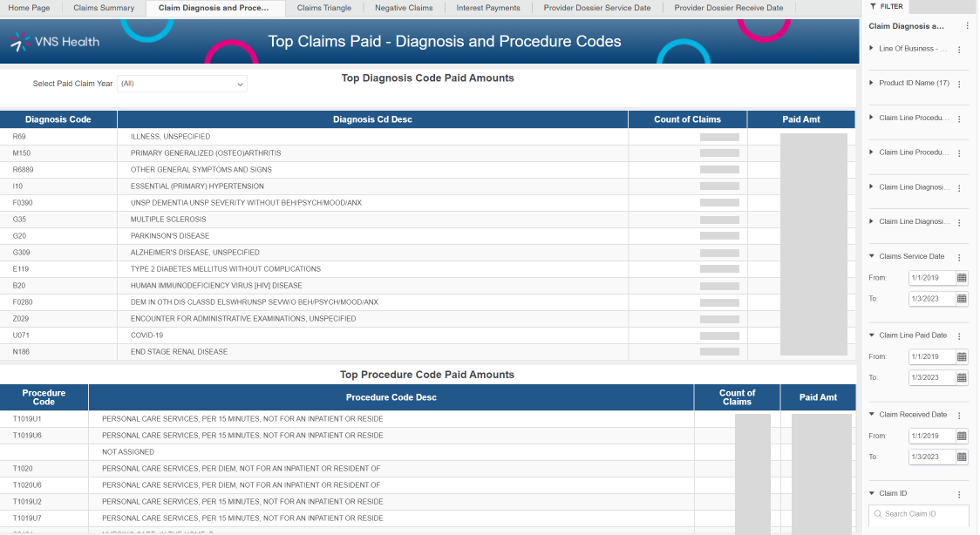Open calendar for Claim Line Paid Date From
Screen dimensions: 980x535
point(962,357)
